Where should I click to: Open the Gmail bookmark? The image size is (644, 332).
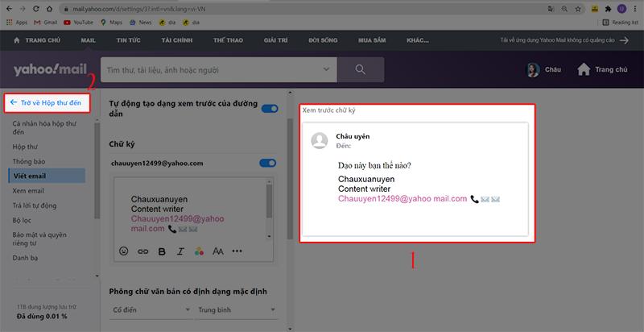tap(46, 23)
